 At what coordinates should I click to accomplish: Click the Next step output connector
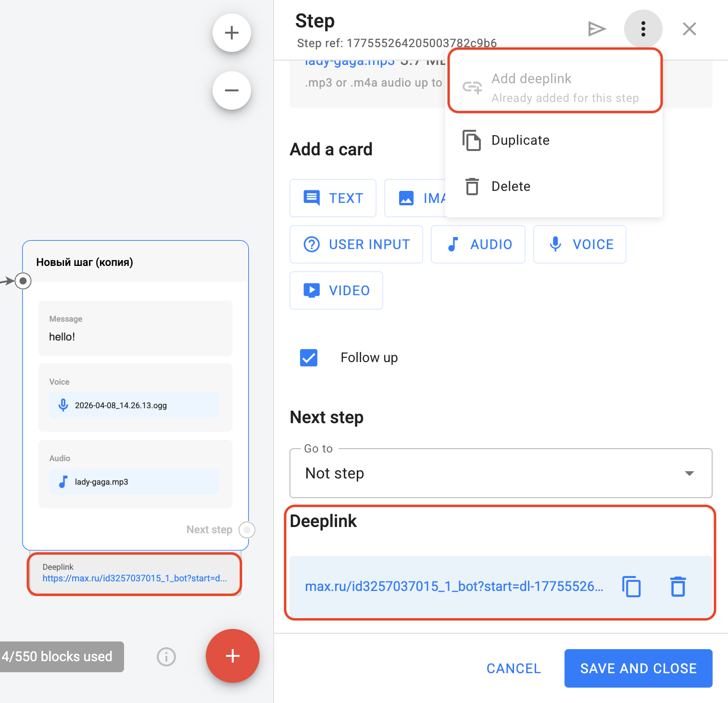point(247,530)
